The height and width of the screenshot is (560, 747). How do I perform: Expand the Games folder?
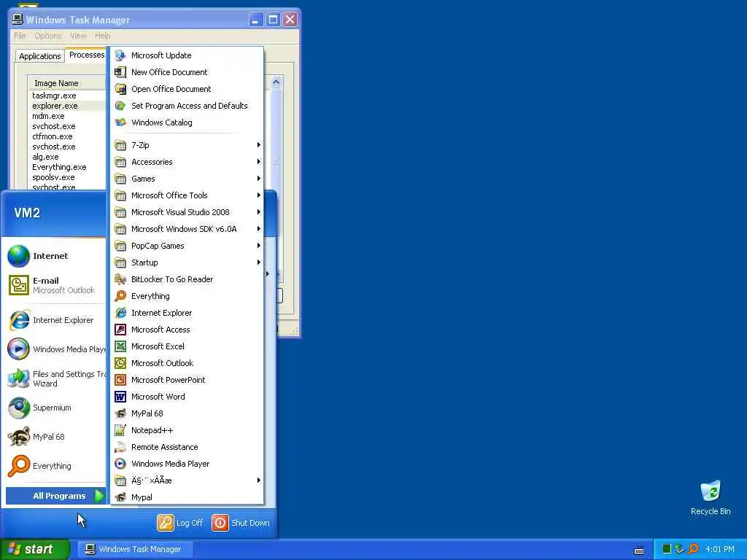coord(187,179)
